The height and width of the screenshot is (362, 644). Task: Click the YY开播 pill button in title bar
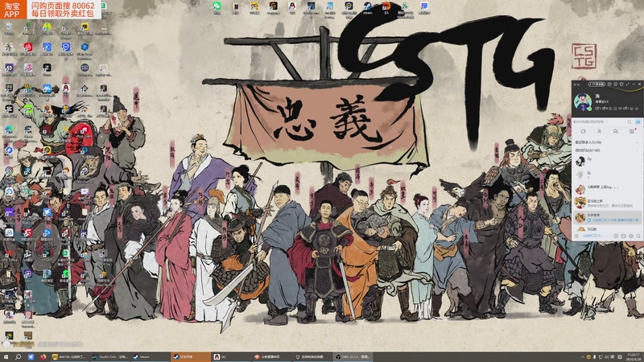[x=597, y=84]
